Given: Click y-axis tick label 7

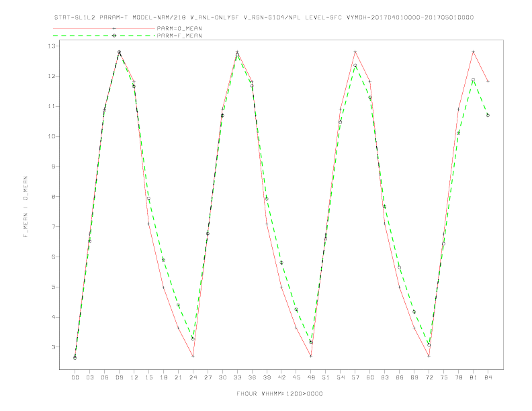Looking at the screenshot, I should click(53, 227).
